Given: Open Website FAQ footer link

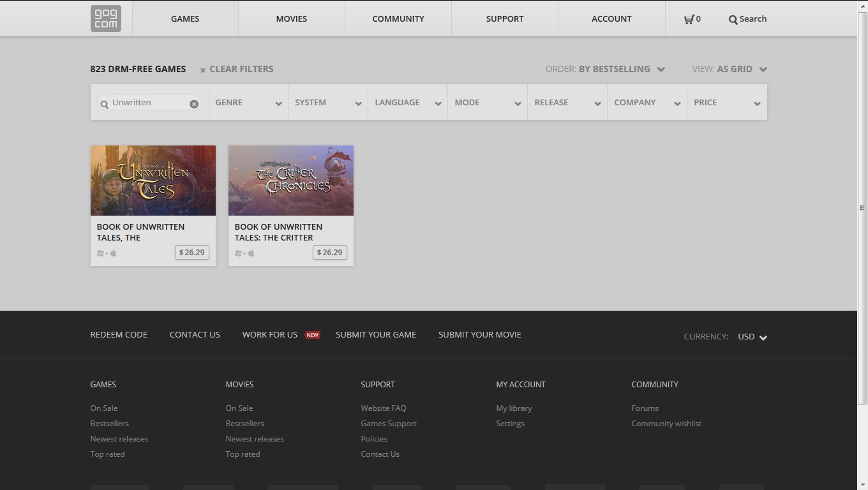Looking at the screenshot, I should pyautogui.click(x=384, y=408).
